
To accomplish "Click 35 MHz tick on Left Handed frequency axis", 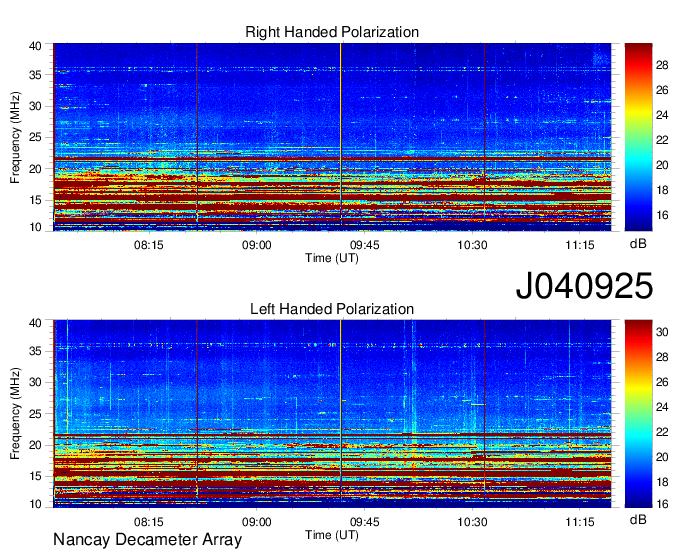I will tap(35, 351).
